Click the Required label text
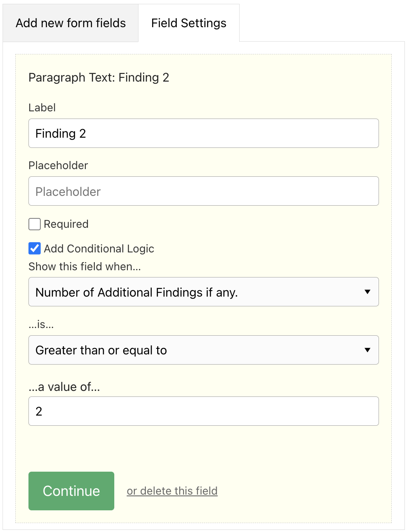Viewport: 407px width, 532px height. point(66,224)
